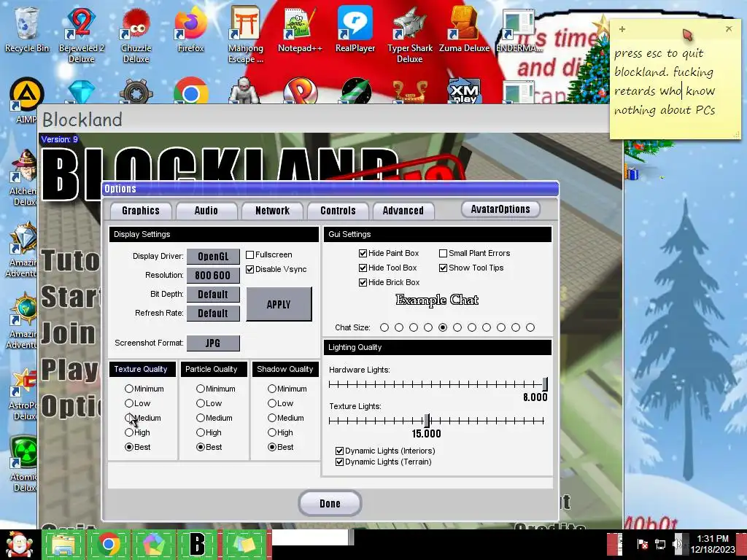Set Shadow Quality to Minimum
747x560 pixels.
pos(272,389)
